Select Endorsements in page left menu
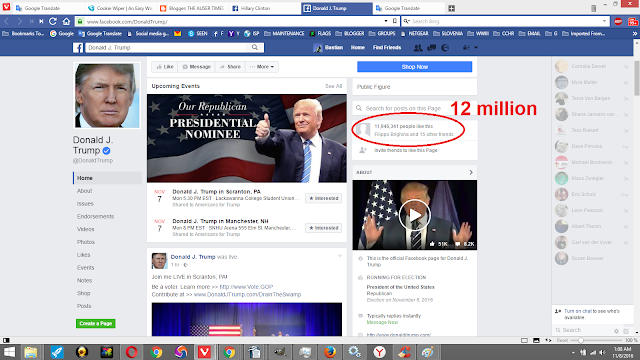The height and width of the screenshot is (360, 640). (96, 216)
